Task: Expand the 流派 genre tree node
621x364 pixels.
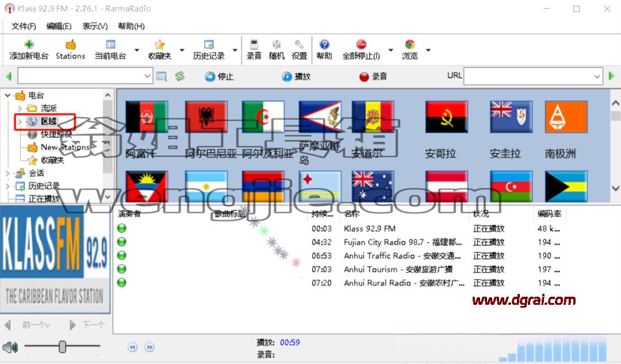Action: pos(20,108)
